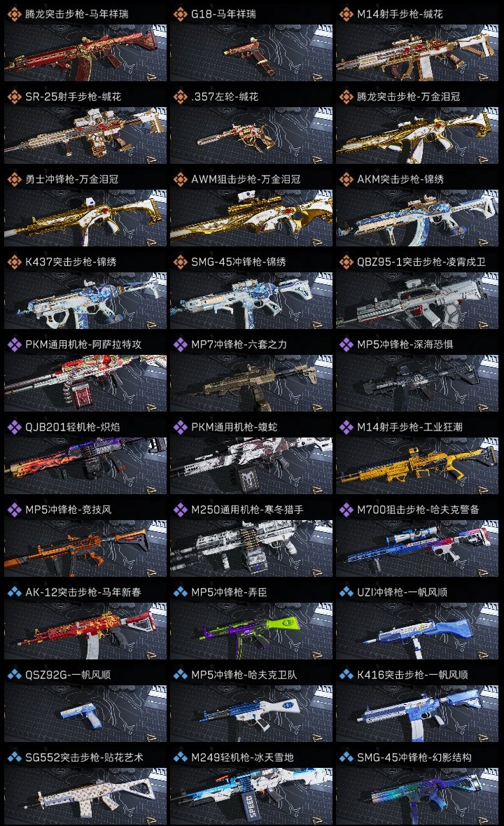Click the blue rarity icon beside AK-12突击步枪-马年新春
504x826 pixels.
click(x=14, y=592)
